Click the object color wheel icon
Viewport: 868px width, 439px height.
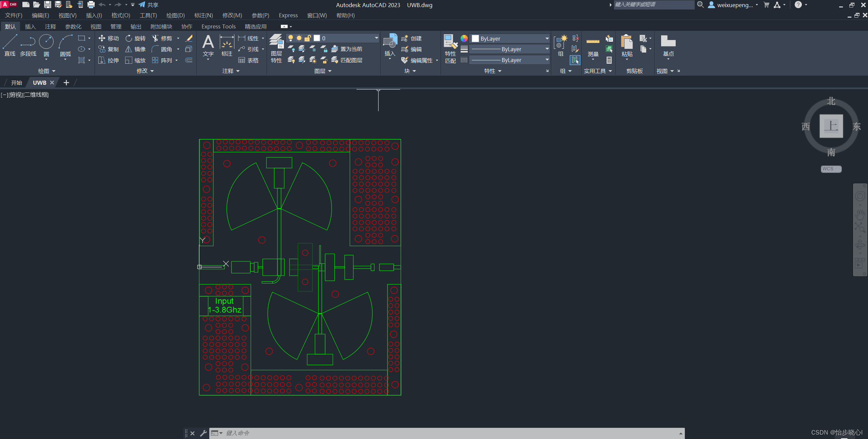click(464, 38)
